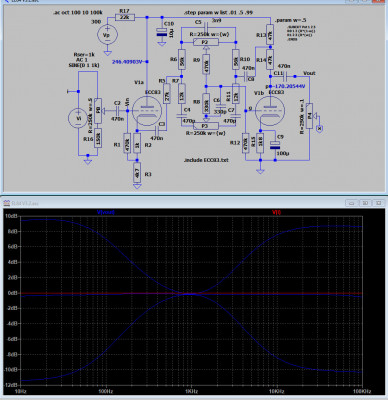Maximize the plot window pane
This screenshot has width=388, height=400.
(365, 203)
